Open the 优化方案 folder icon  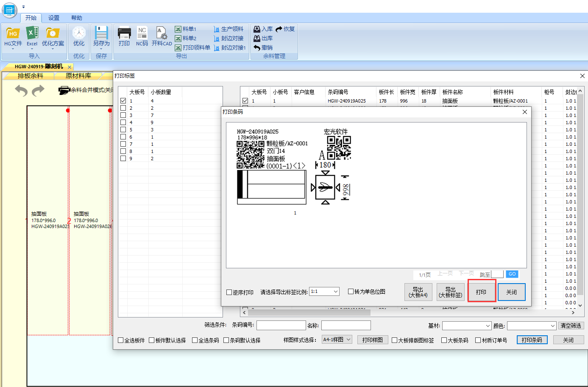[53, 33]
